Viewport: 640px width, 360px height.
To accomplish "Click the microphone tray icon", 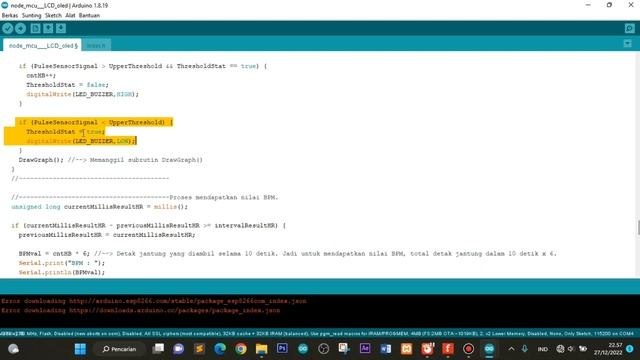I will [x=524, y=349].
